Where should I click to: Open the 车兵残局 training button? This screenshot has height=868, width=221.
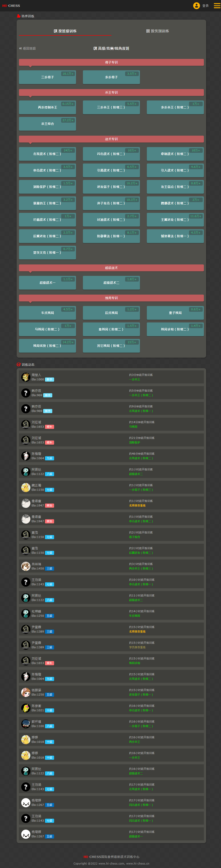click(47, 313)
